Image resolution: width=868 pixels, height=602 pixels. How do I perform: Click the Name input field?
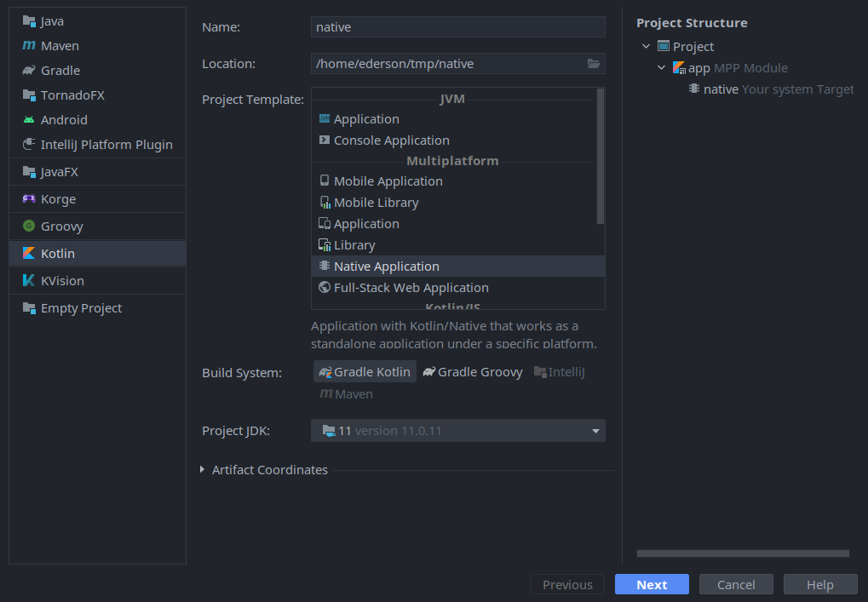[x=457, y=26]
